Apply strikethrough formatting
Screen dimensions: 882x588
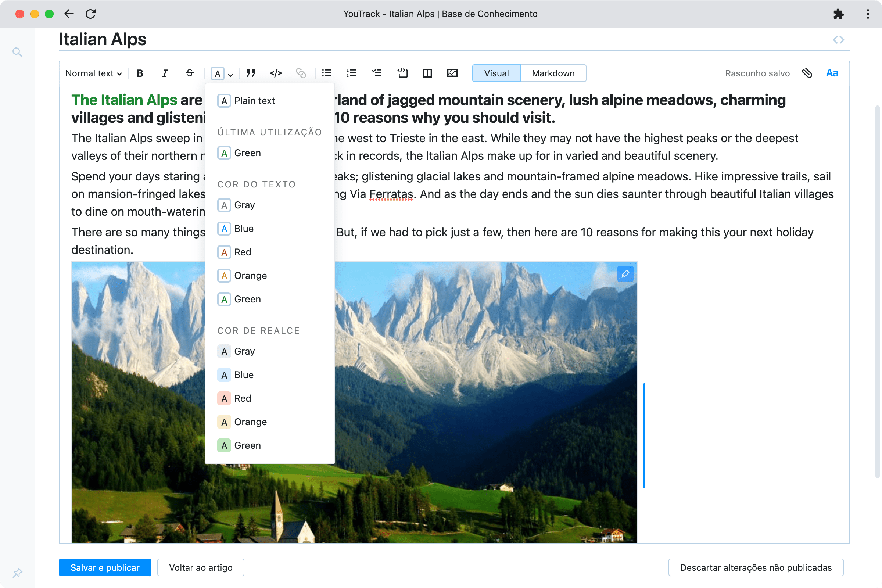[x=190, y=73]
